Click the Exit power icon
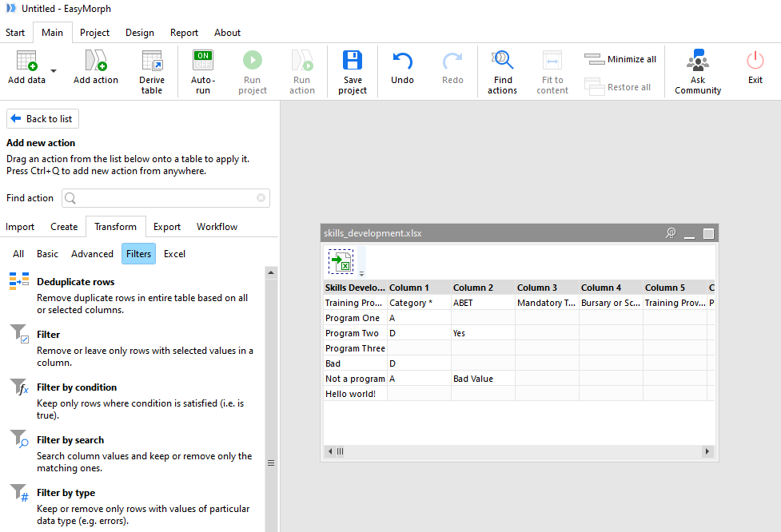Viewport: 781px width, 532px height. 755,60
